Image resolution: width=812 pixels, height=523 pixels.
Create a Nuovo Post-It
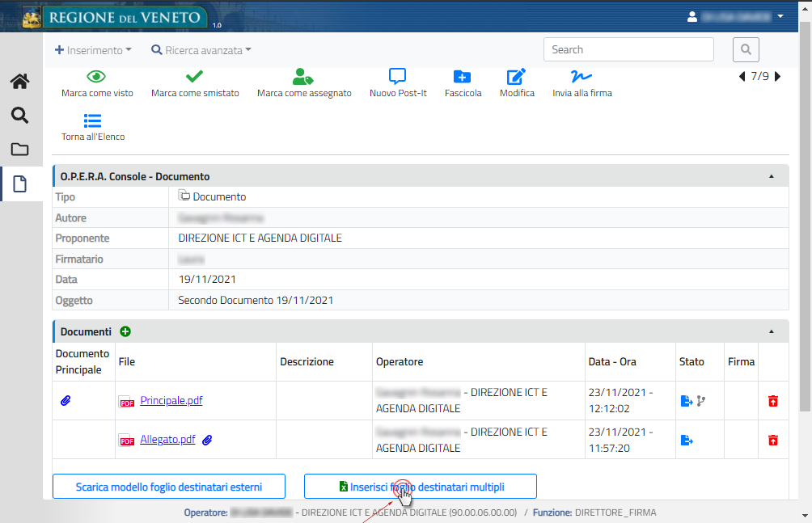point(397,76)
